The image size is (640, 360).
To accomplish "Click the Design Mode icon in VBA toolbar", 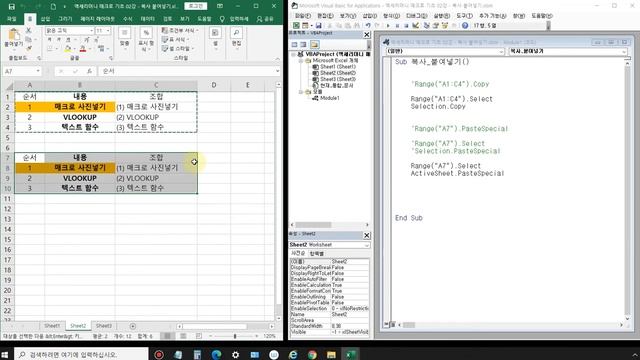I will (416, 25).
